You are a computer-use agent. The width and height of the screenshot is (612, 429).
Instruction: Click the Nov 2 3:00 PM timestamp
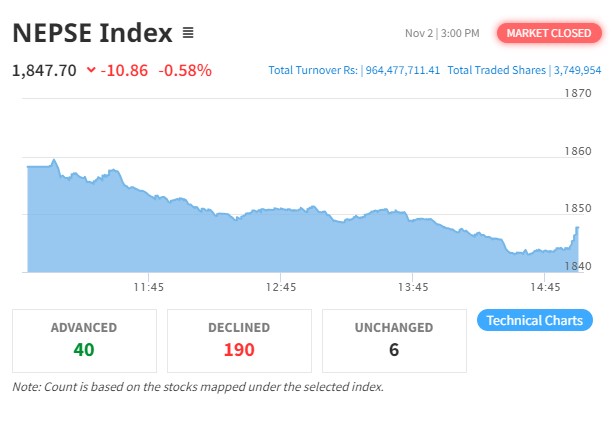(x=442, y=34)
